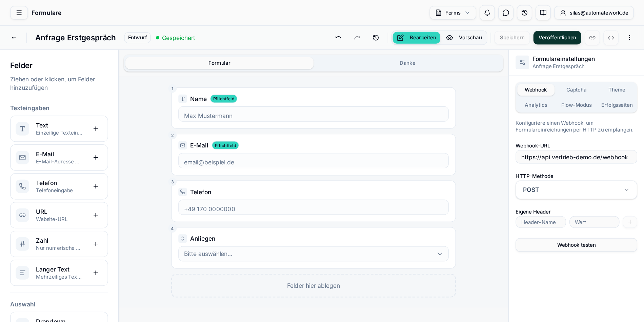Open the embed code icon
644x322 pixels.
(611, 38)
